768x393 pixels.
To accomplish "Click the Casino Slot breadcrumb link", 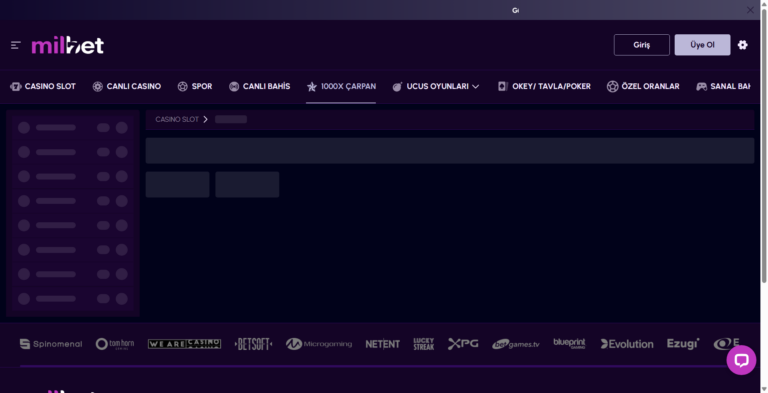I will pyautogui.click(x=177, y=119).
